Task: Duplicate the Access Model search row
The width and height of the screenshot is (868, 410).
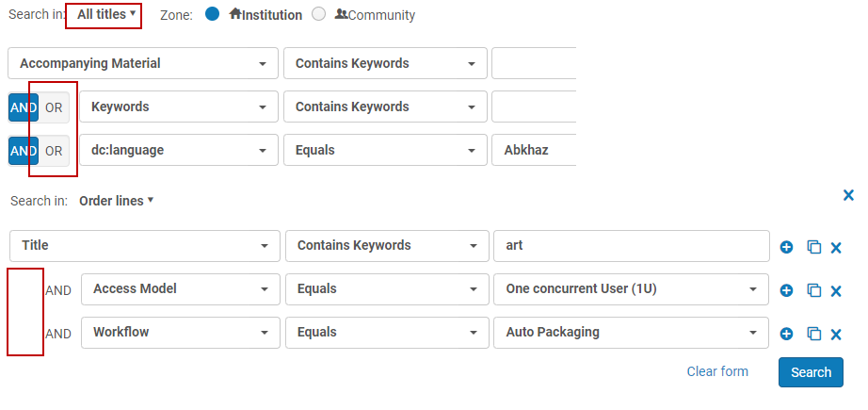Action: pos(814,290)
